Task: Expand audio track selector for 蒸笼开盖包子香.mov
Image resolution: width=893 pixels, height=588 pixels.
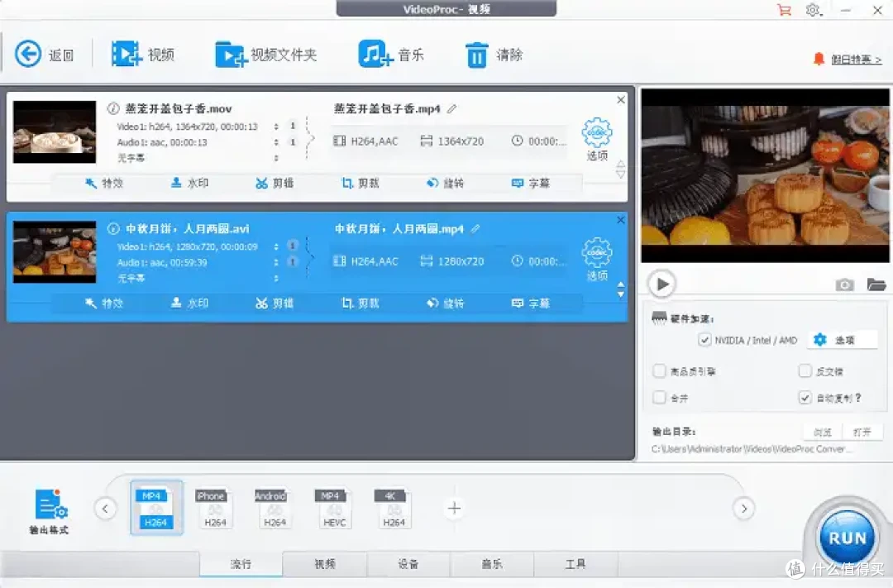Action: [x=276, y=142]
